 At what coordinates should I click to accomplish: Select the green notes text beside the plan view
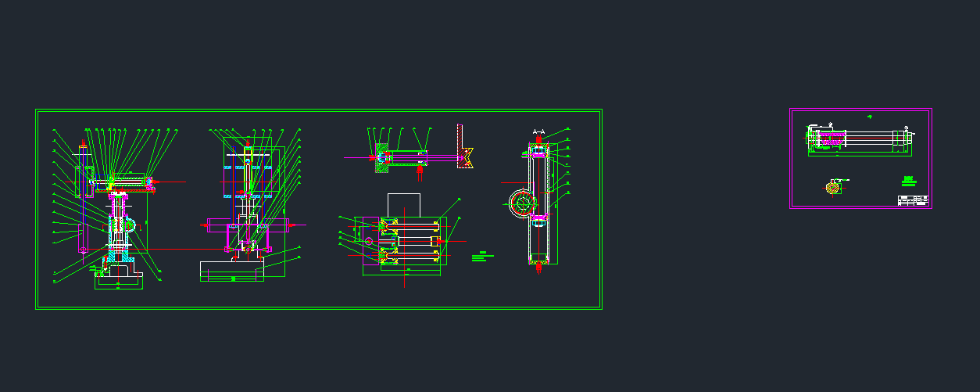[x=485, y=255]
